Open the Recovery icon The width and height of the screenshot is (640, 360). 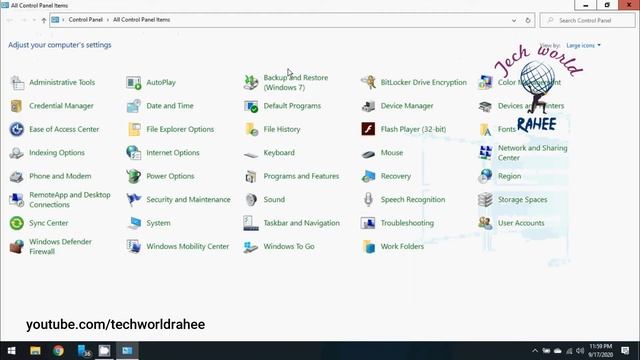click(x=368, y=176)
